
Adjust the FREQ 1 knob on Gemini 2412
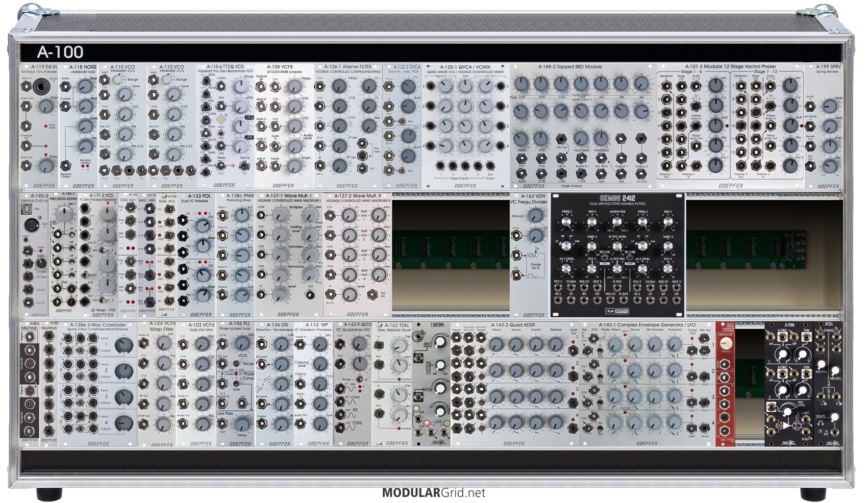(x=567, y=223)
